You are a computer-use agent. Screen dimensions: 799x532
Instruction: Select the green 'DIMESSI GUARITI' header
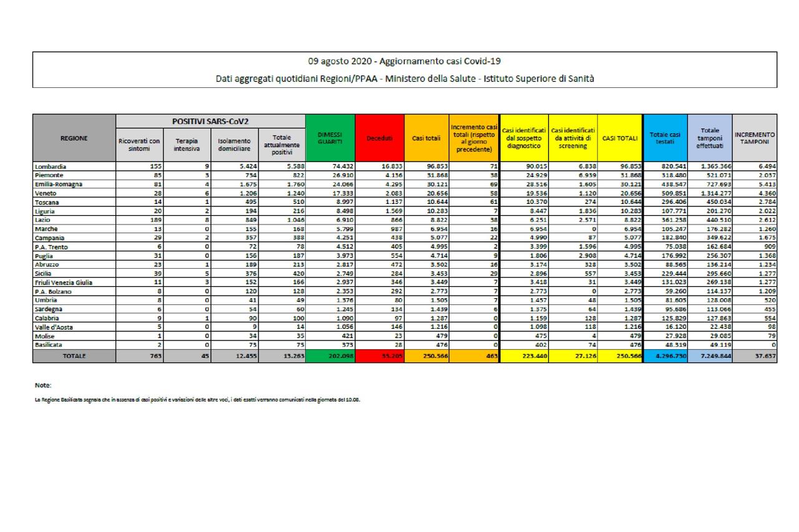330,139
